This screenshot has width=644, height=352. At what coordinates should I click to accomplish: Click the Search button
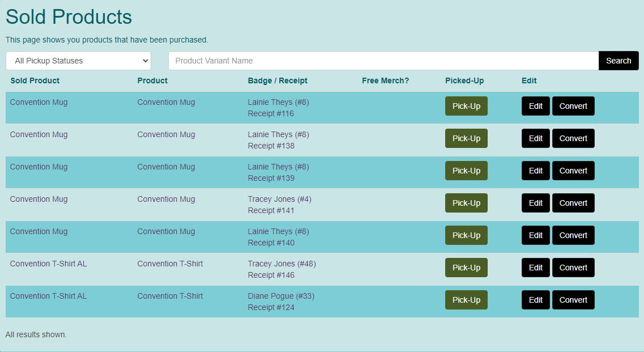tap(619, 61)
